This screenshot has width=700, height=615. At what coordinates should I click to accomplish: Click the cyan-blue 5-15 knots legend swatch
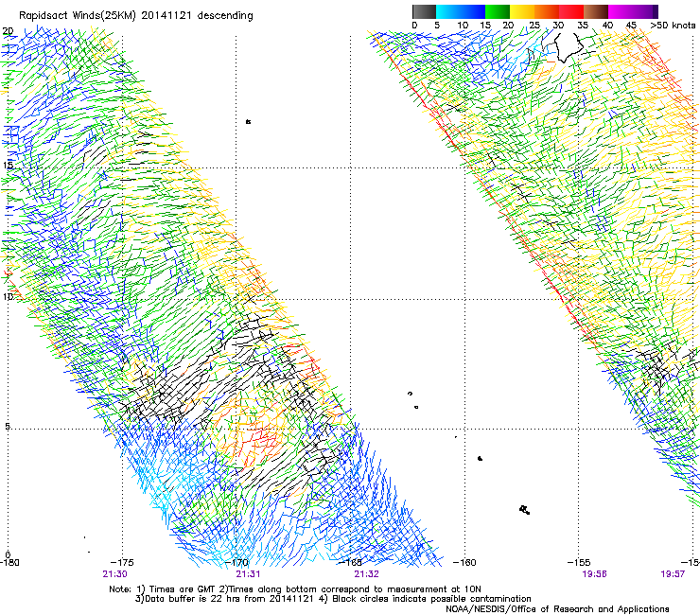(461, 11)
